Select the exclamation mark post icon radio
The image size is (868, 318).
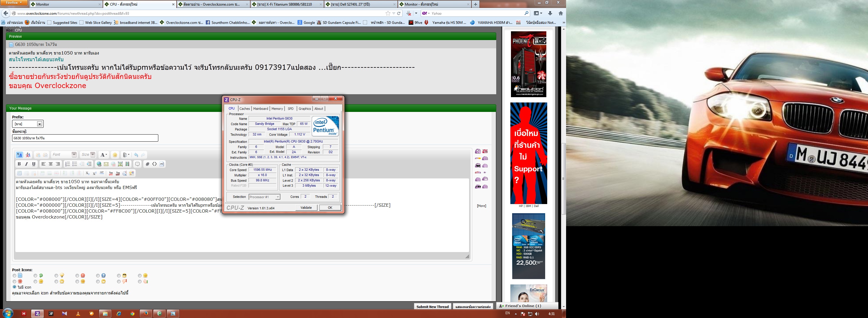[78, 276]
